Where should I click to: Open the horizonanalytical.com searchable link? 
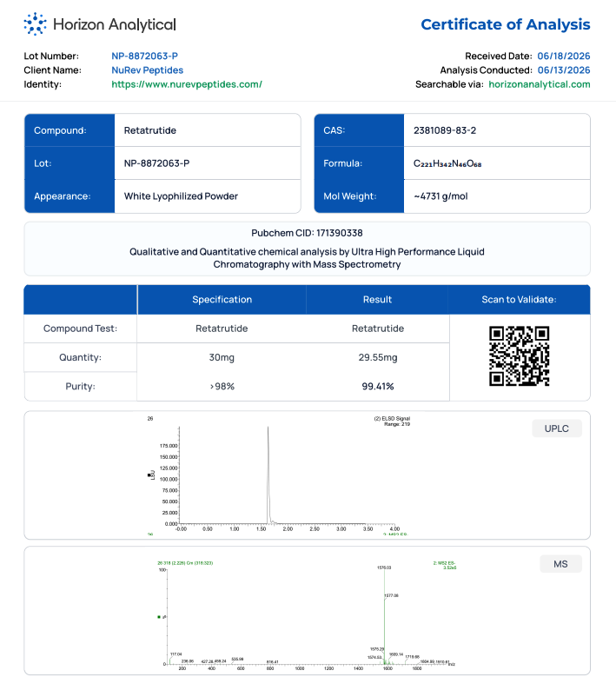[x=540, y=84]
